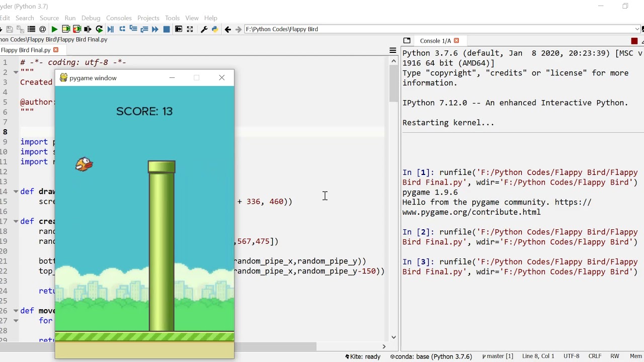Click the debug Step current line icon

122,29
